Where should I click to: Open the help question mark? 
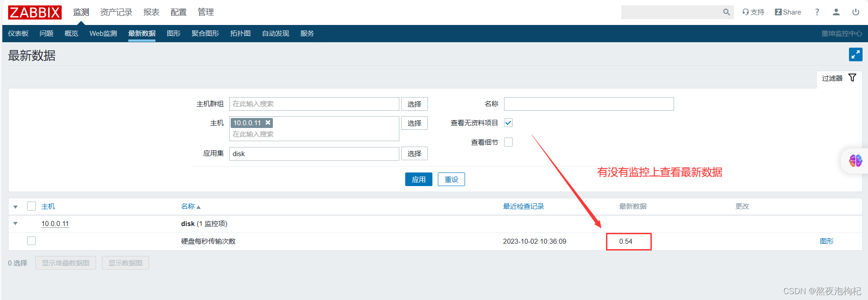click(x=817, y=12)
